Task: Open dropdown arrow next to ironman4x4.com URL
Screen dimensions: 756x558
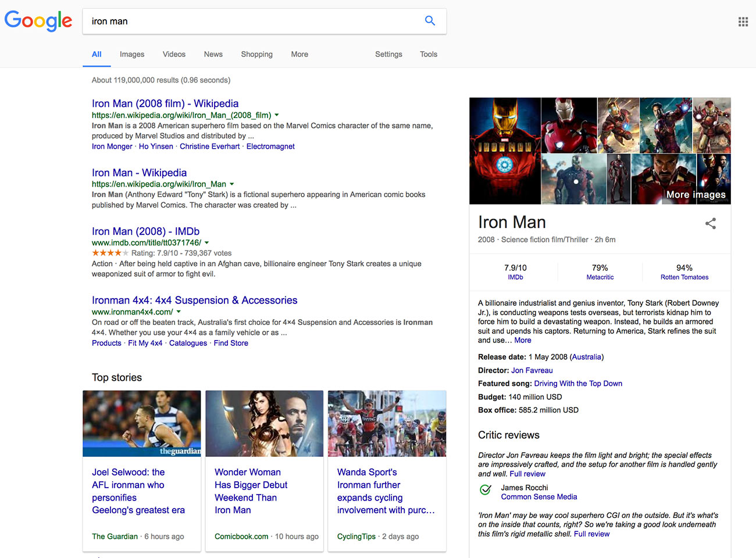Action: 179,312
